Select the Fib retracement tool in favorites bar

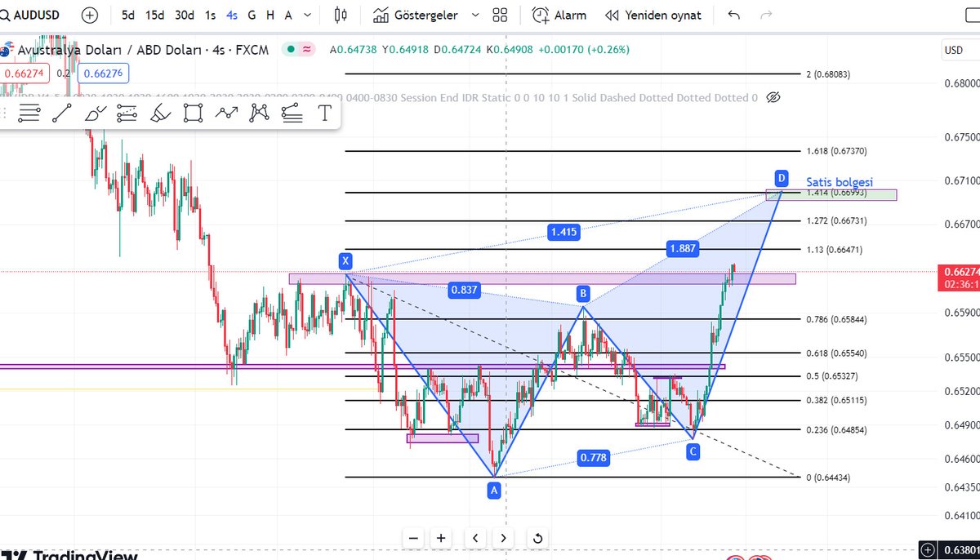(29, 113)
